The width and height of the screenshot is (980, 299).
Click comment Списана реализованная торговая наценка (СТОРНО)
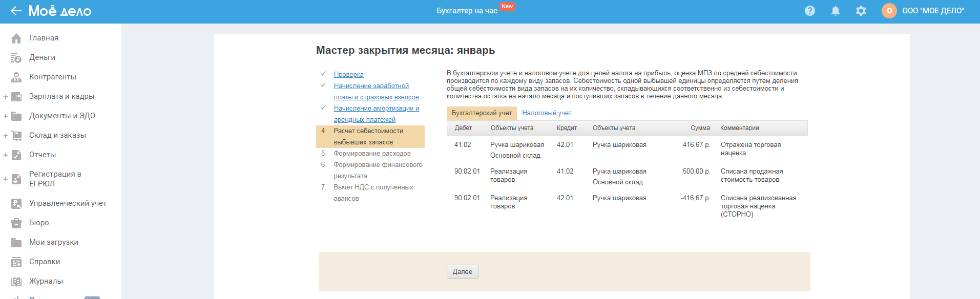tap(758, 206)
